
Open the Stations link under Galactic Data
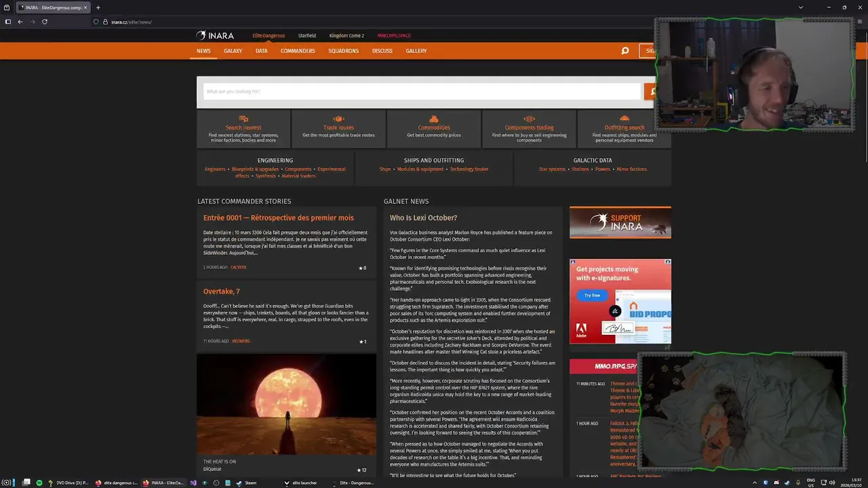pyautogui.click(x=580, y=169)
